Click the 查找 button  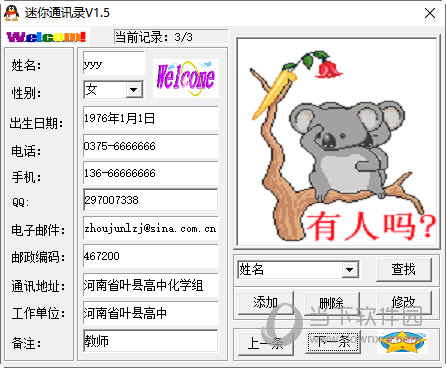coord(404,269)
